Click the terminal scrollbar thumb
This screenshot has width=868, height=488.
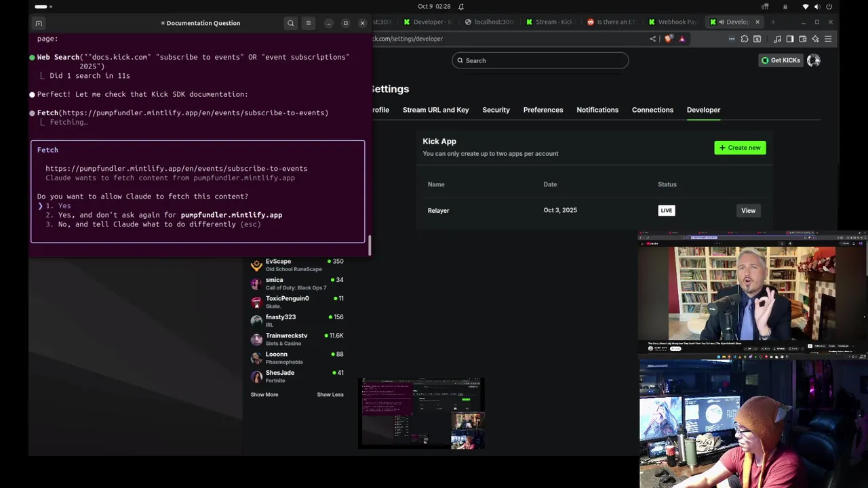tap(370, 245)
